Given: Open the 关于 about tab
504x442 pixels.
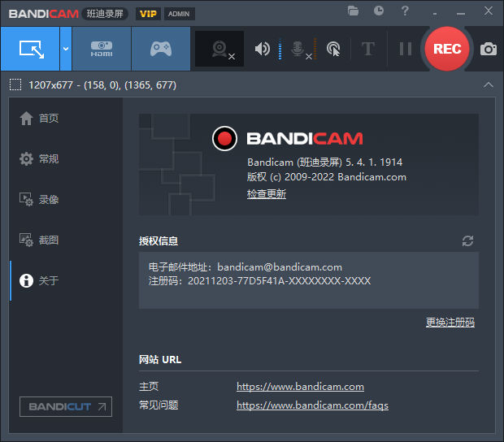Looking at the screenshot, I should click(x=66, y=281).
